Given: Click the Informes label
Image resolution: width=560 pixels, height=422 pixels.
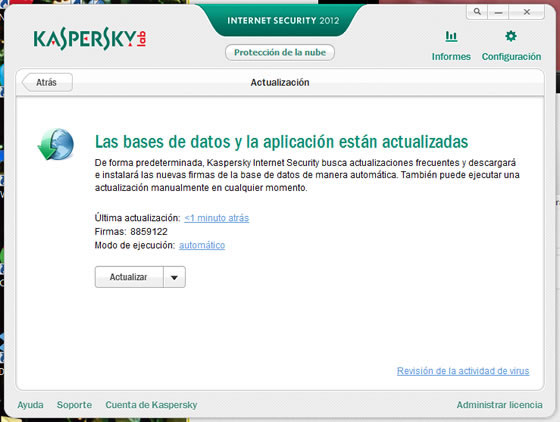Looking at the screenshot, I should (451, 56).
